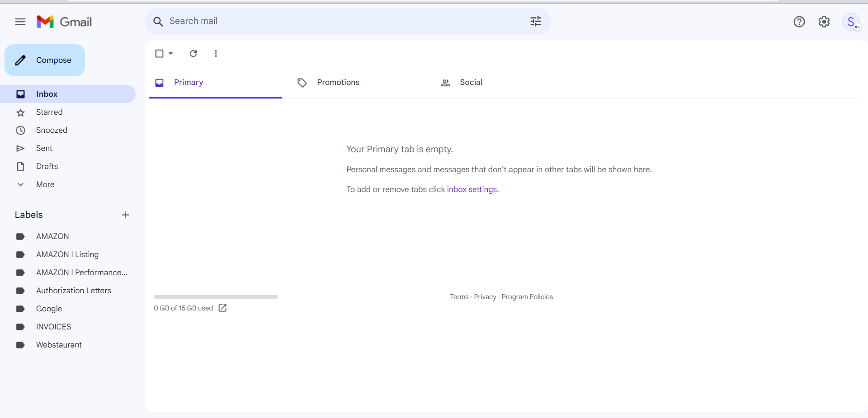Click the AMAZON label tag icon
868x418 pixels.
[x=20, y=236]
